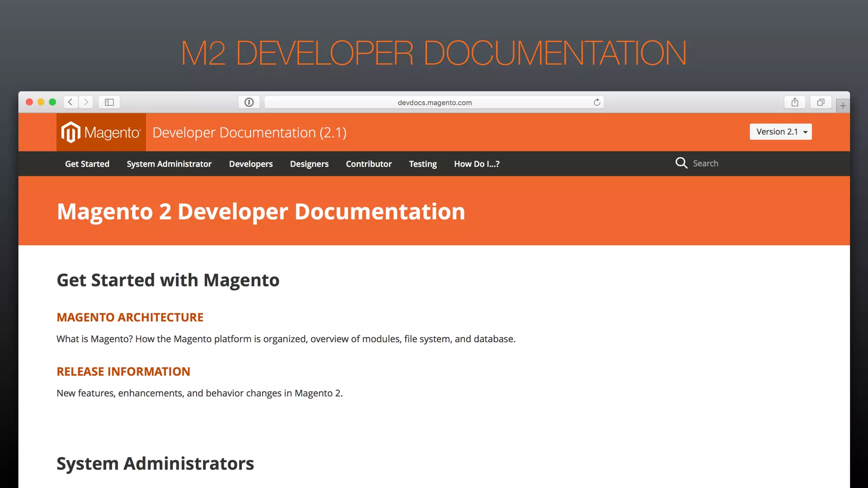This screenshot has width=868, height=488.
Task: Toggle the Safari sidebar button
Action: pyautogui.click(x=109, y=102)
